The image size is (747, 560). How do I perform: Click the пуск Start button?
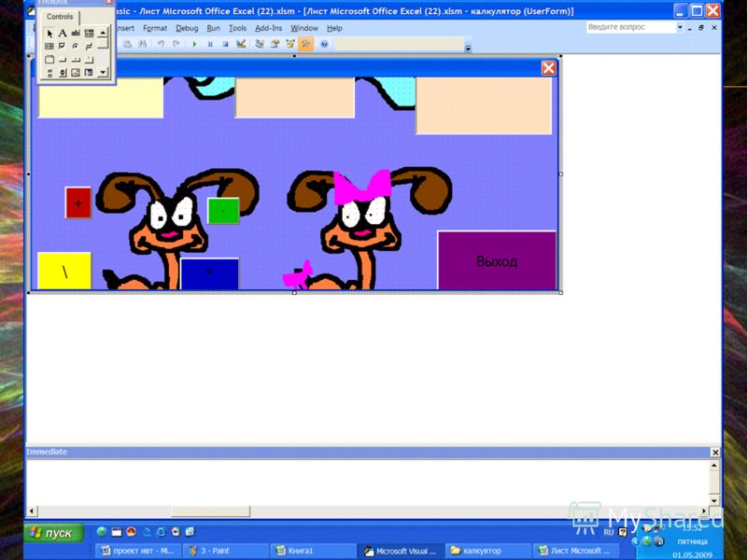pos(54,533)
